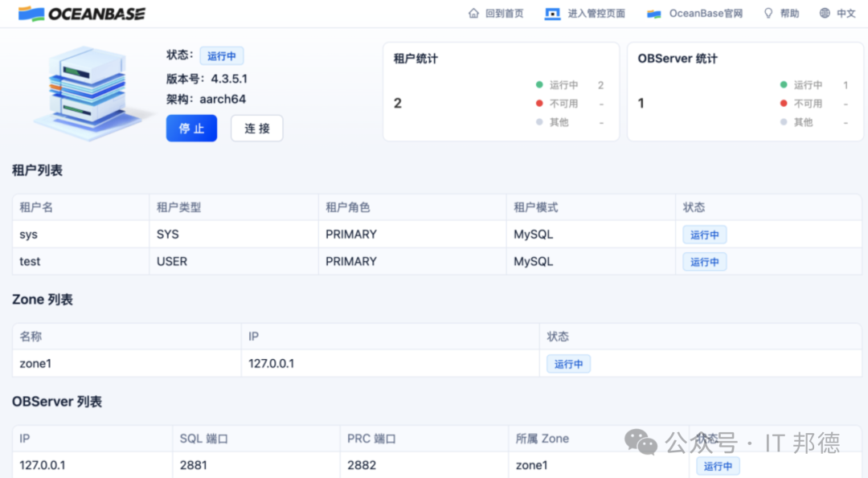The height and width of the screenshot is (478, 868).
Task: Click 运行中 status tag in test row
Action: (705, 262)
